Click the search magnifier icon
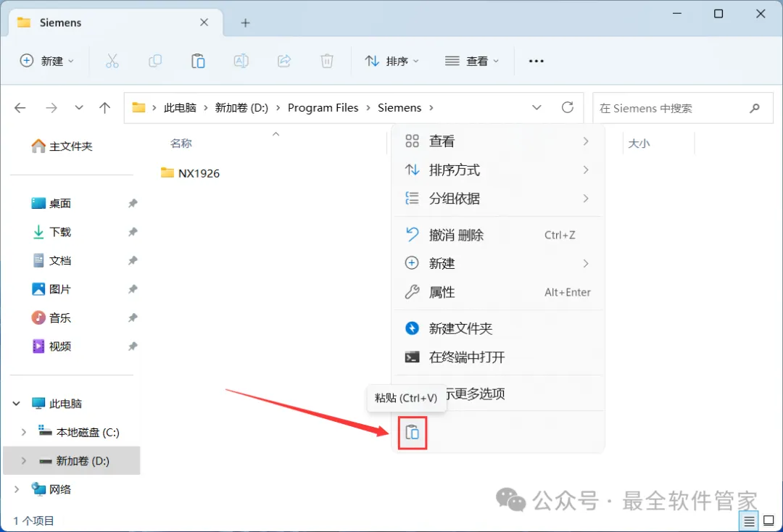Viewport: 783px width, 532px height. pos(755,108)
